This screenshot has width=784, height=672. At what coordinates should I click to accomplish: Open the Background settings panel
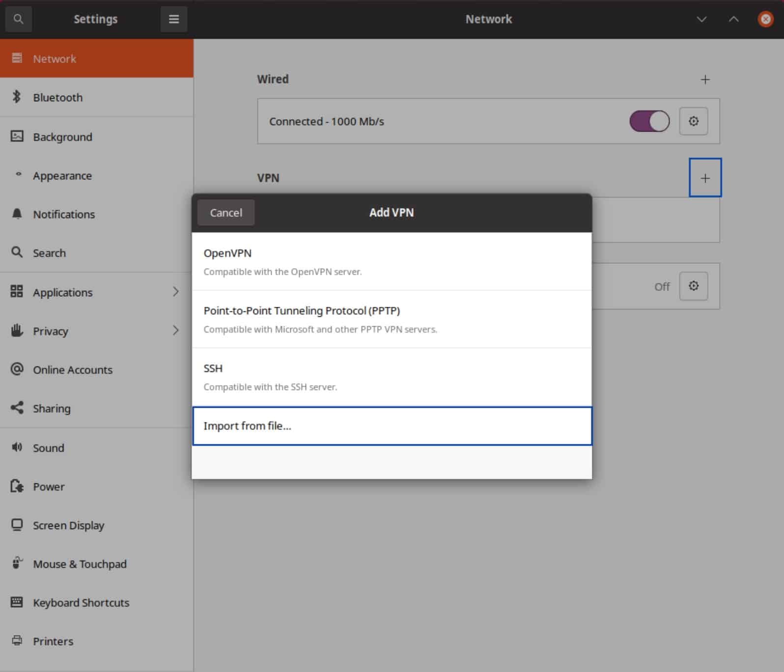click(x=97, y=137)
